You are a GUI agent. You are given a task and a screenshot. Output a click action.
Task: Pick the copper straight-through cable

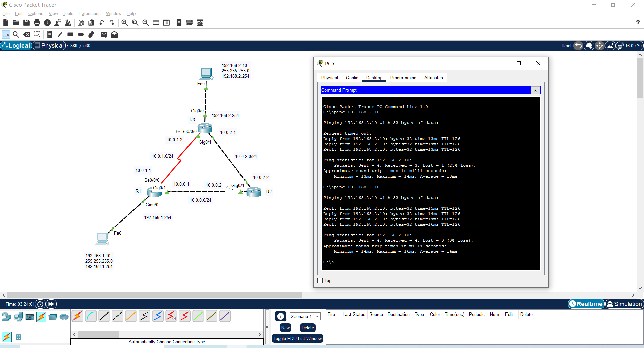click(x=104, y=316)
